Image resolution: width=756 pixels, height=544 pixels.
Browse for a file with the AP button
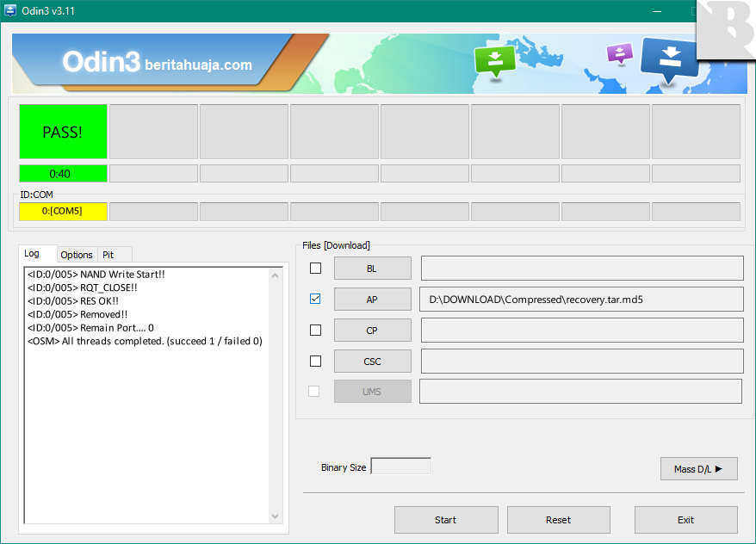(x=372, y=300)
